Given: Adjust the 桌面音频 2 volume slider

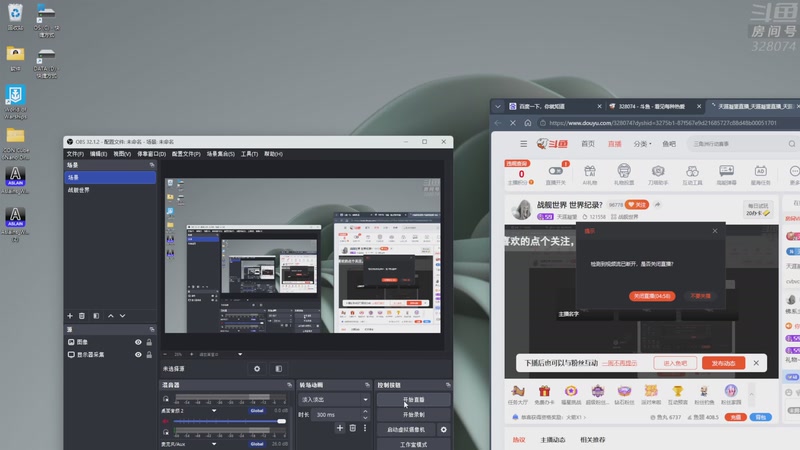Looking at the screenshot, I should [229, 421].
